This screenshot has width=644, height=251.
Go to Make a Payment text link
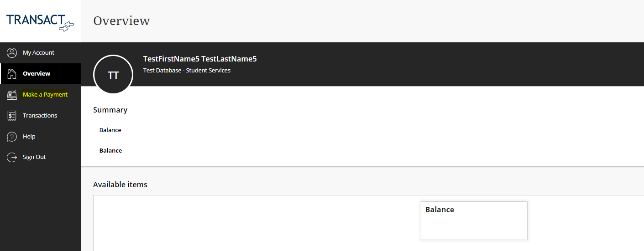point(45,95)
